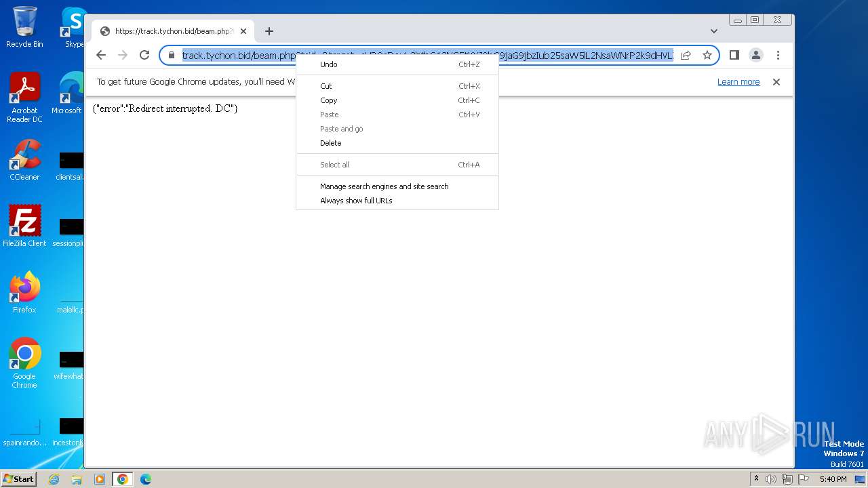868x488 pixels.
Task: Open Windows Explorer folder in taskbar
Action: (x=77, y=479)
